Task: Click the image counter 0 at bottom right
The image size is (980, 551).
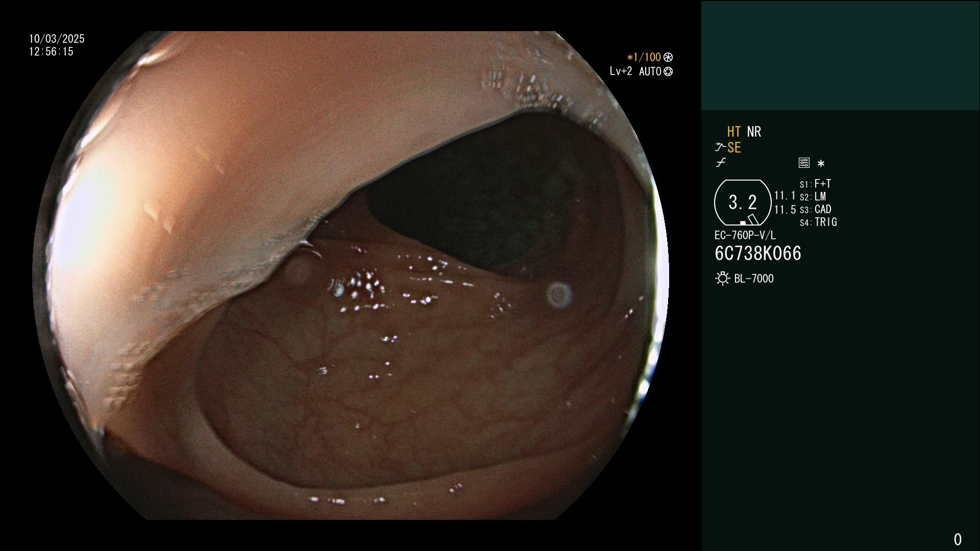Action: coord(958,539)
